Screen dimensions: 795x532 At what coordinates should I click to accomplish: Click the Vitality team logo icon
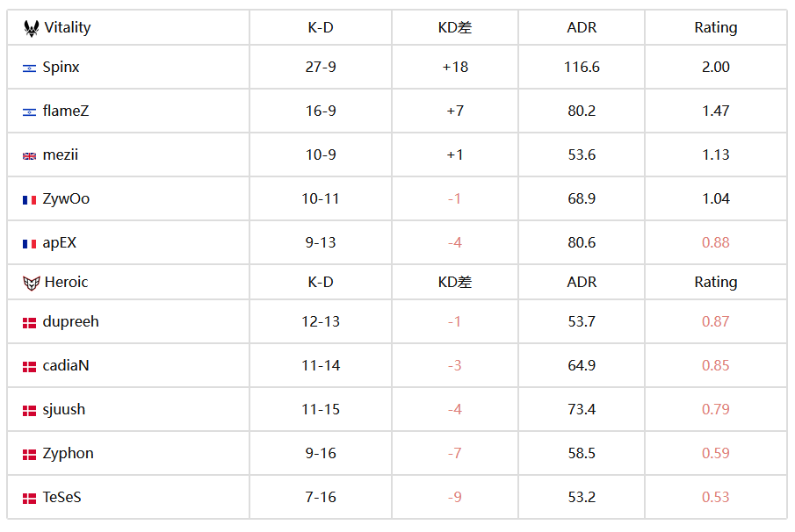(32, 28)
